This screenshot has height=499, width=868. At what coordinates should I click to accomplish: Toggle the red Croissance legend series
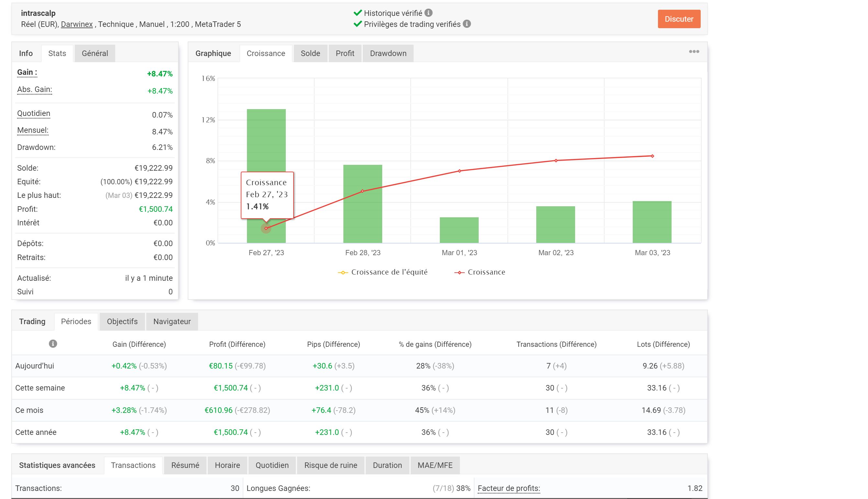480,272
